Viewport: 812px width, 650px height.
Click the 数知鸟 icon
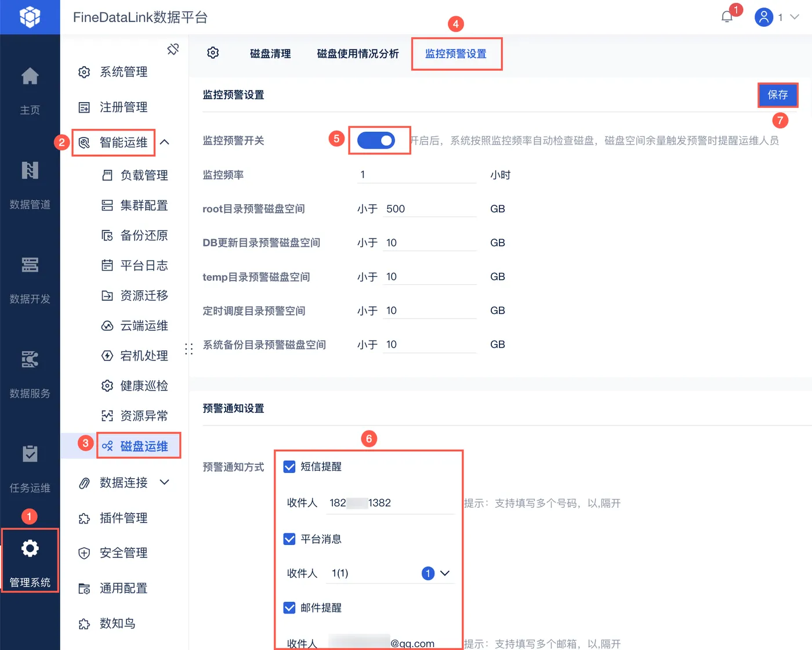click(x=84, y=624)
